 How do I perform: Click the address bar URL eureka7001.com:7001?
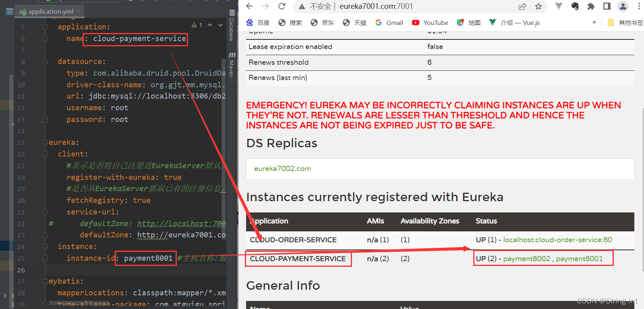(376, 6)
